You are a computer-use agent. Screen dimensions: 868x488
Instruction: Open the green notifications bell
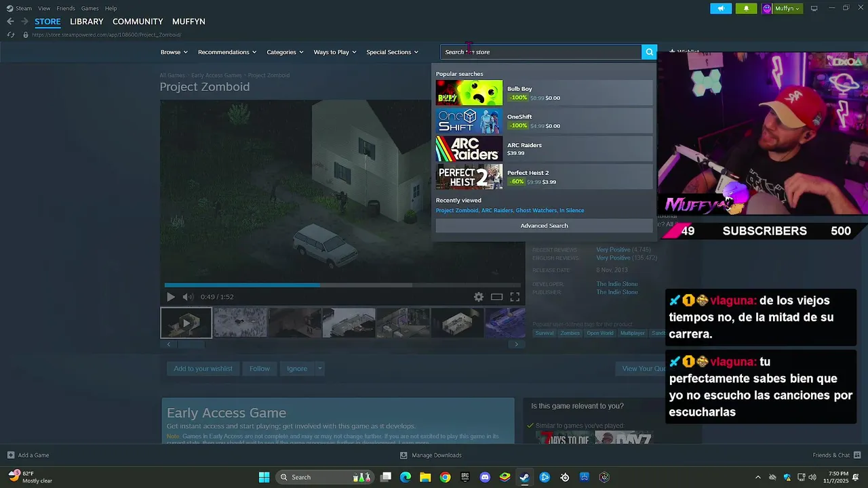747,8
